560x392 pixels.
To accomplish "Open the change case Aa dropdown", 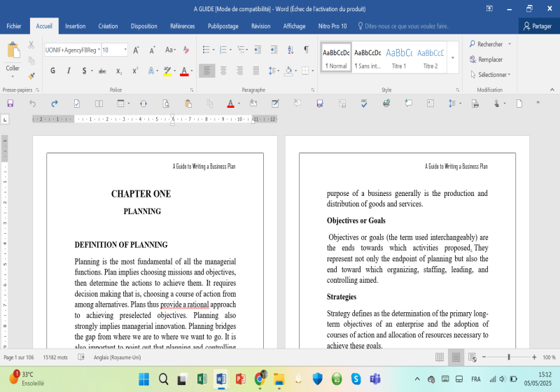I will (x=170, y=50).
